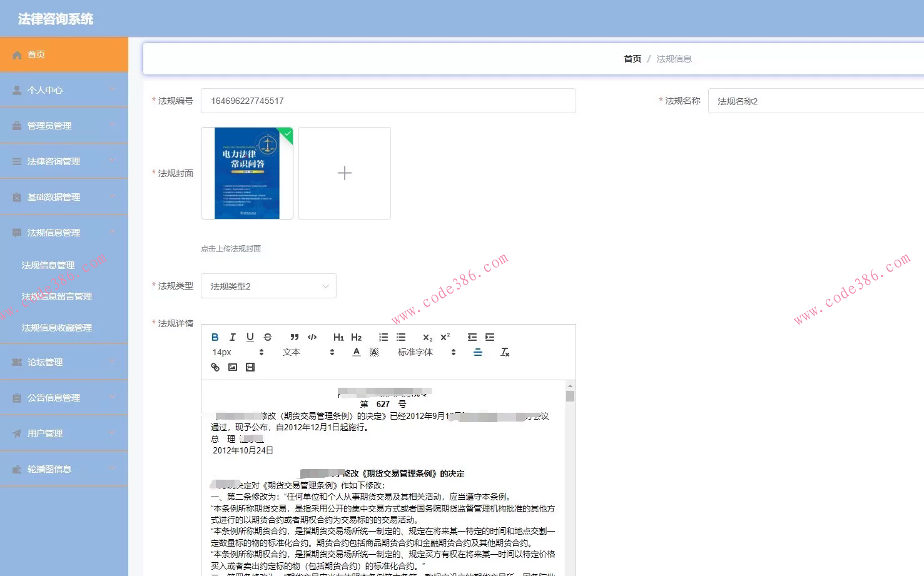Insert a hyperlink in the editor

point(215,367)
